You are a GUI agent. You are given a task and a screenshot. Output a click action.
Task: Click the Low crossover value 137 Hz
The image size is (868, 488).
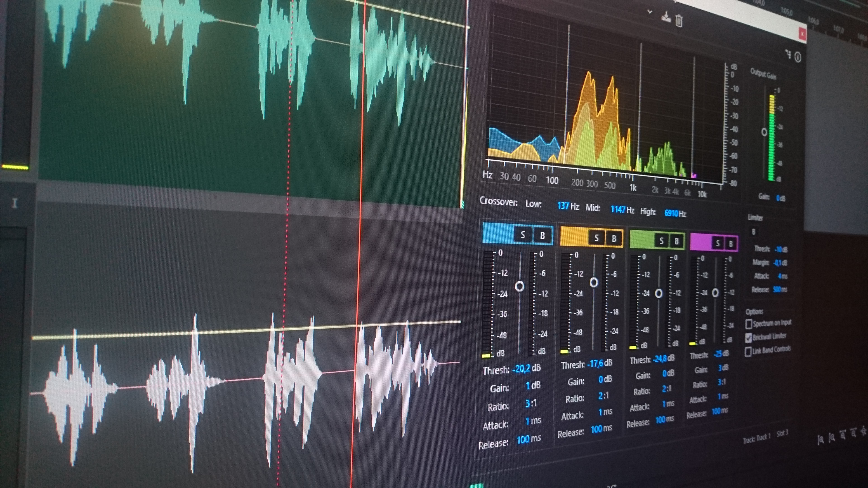[x=568, y=206]
